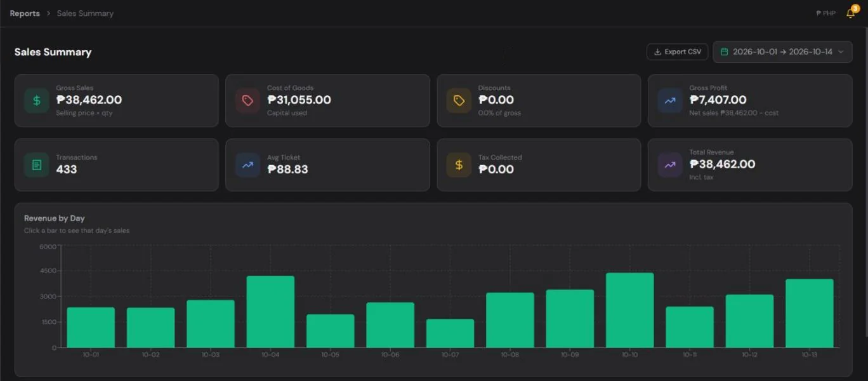Click the 10-01 revenue bar
868x381 pixels.
pyautogui.click(x=91, y=328)
